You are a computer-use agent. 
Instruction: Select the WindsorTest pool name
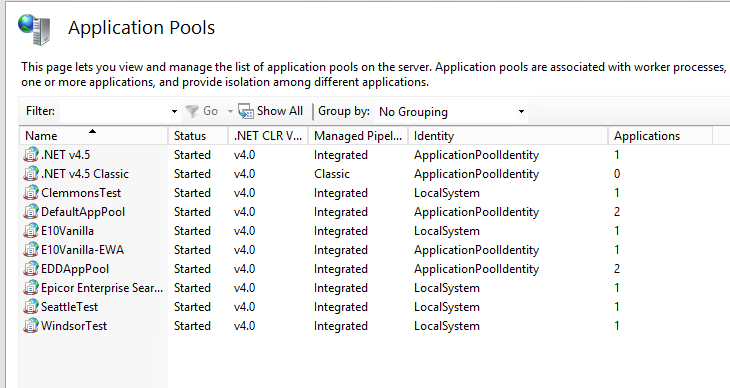click(x=74, y=326)
